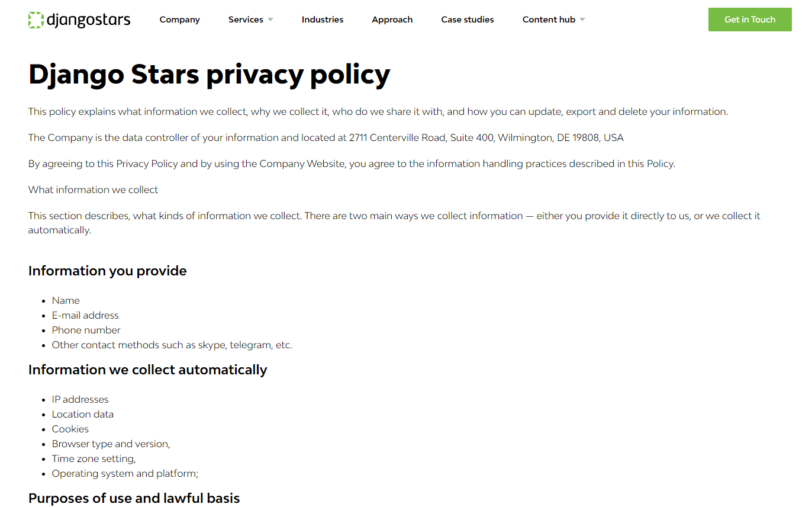812x507 pixels.
Task: Click the Purposes of use and lawful basis heading
Action: click(134, 498)
